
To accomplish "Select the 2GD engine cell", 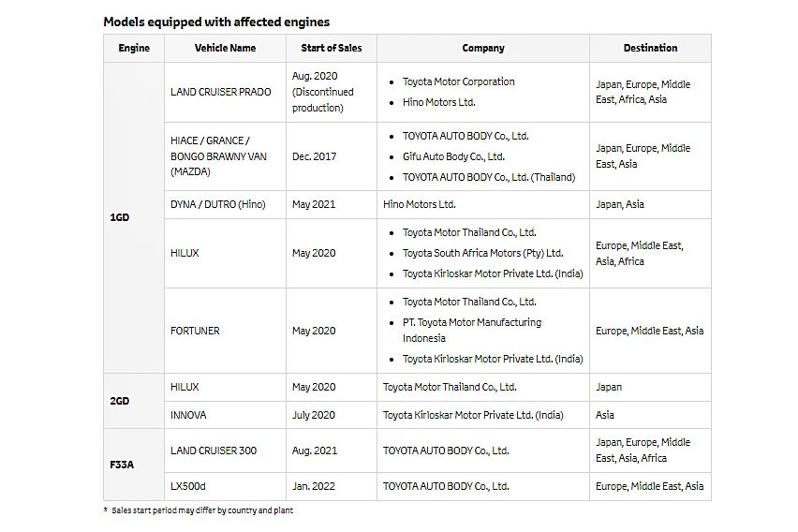I will (x=120, y=401).
